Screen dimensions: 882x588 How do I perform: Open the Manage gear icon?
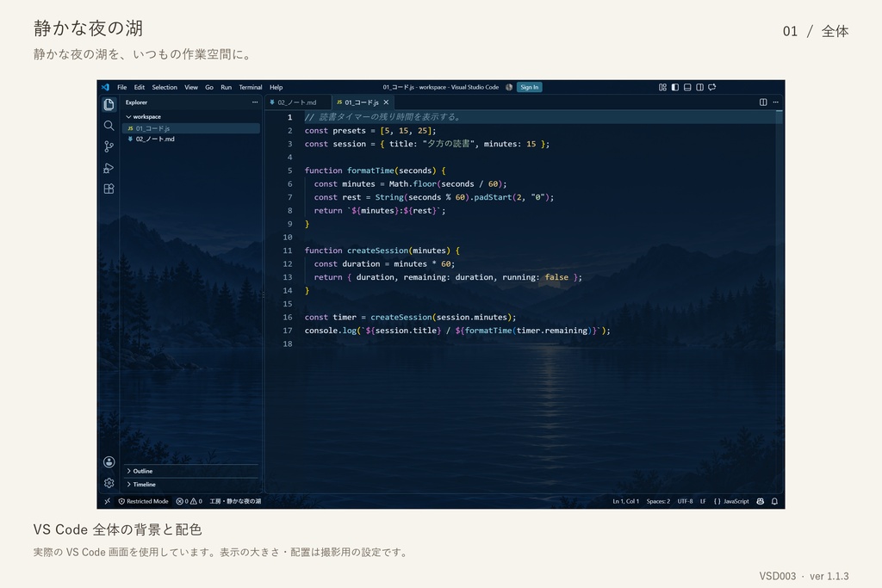(109, 483)
